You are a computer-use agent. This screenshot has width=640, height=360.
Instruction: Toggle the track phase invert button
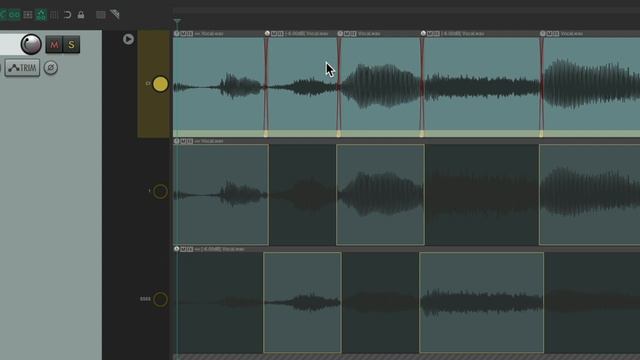51,68
